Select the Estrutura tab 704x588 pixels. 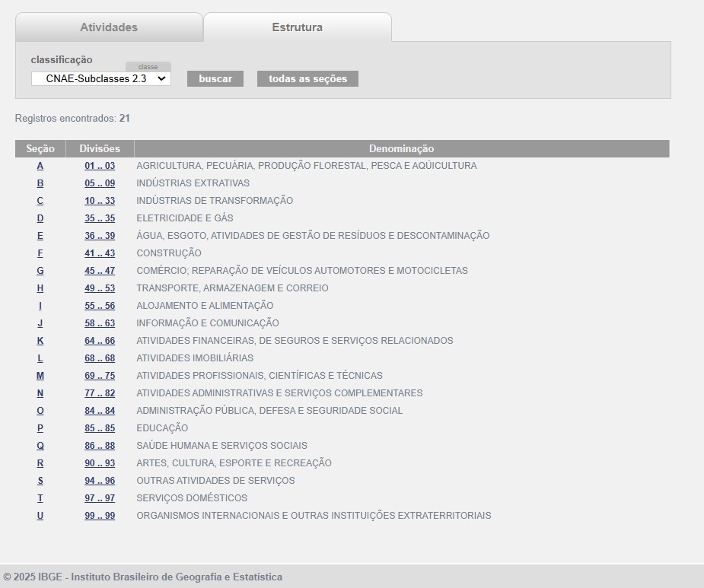[x=297, y=27]
